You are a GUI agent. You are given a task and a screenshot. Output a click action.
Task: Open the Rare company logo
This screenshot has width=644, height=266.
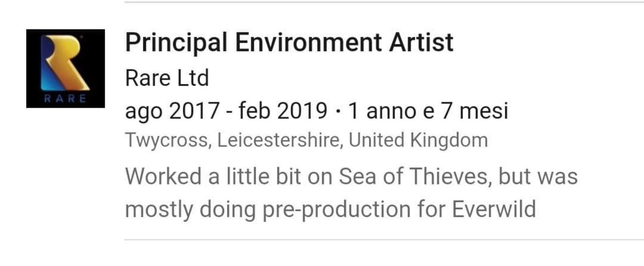(65, 68)
